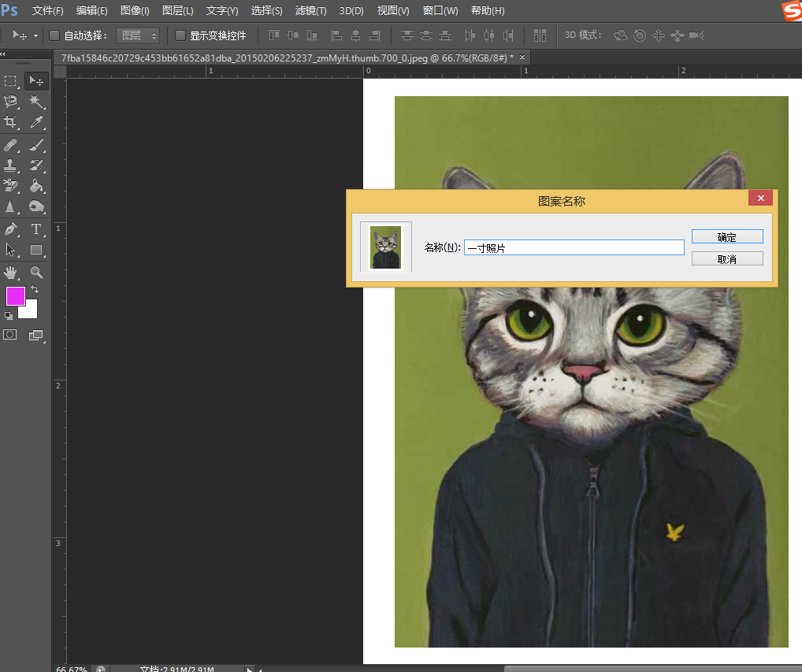Screen dimensions: 802x672
Task: Open the 视图(V) menu
Action: [x=393, y=11]
